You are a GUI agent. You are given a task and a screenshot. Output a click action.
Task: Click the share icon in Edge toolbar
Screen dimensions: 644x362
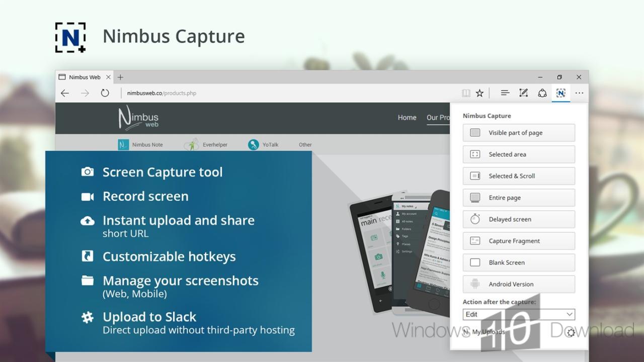[x=542, y=93]
